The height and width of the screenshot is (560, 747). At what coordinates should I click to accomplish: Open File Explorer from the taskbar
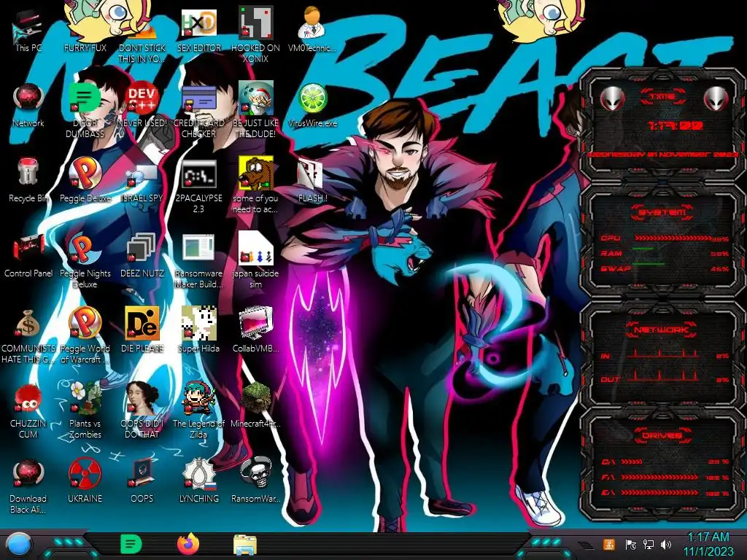(245, 545)
